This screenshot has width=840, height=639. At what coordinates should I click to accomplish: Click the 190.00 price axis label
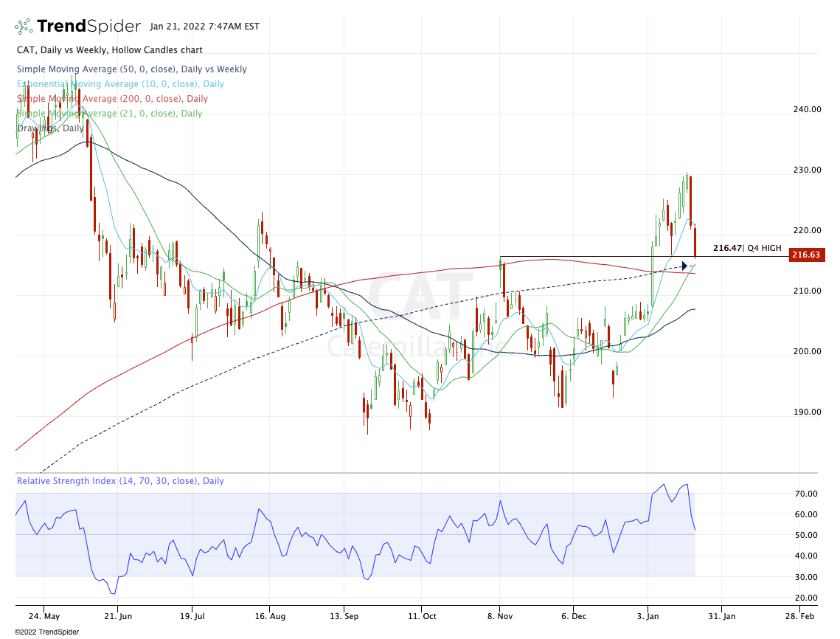coord(807,412)
